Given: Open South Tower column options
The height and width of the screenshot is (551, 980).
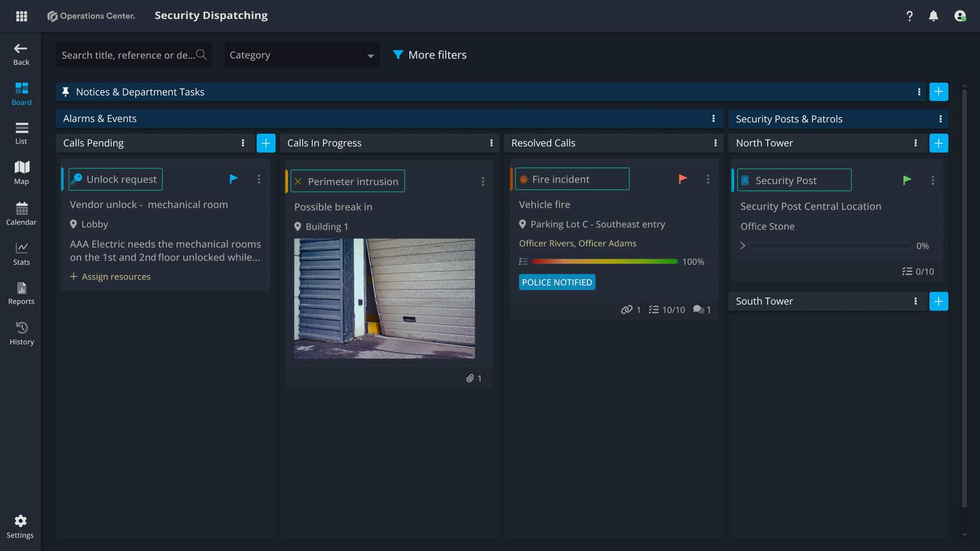Looking at the screenshot, I should (x=915, y=301).
